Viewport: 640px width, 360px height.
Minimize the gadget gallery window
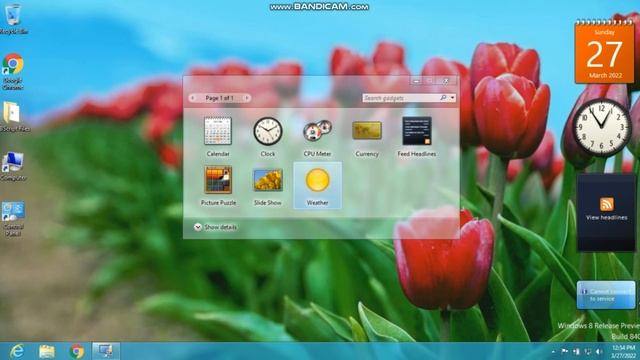click(x=416, y=81)
